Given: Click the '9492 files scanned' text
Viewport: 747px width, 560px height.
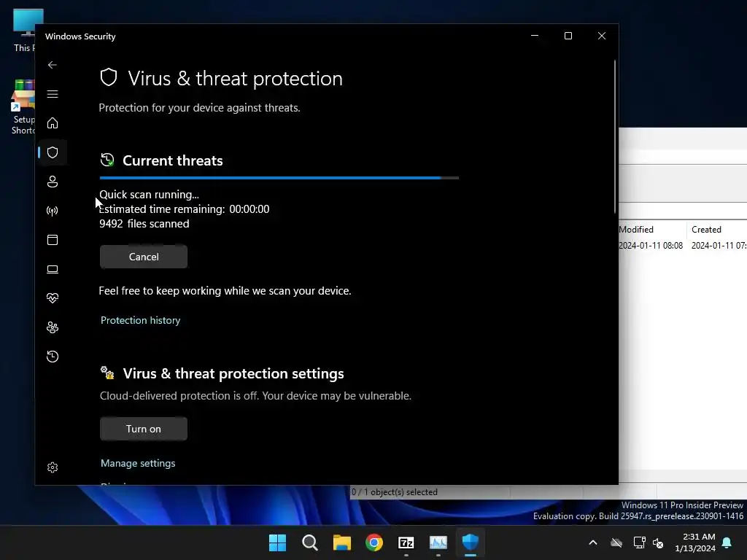Looking at the screenshot, I should (x=144, y=224).
